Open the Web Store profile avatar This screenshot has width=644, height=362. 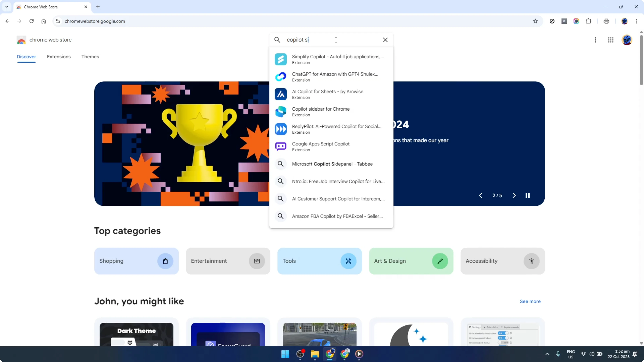click(x=627, y=40)
